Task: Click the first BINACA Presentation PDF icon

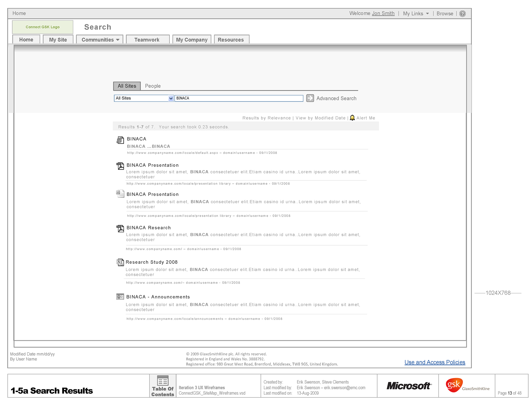Action: [x=120, y=166]
